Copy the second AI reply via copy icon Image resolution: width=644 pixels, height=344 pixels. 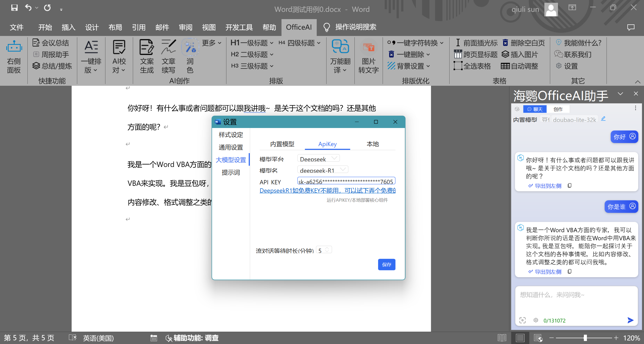[x=570, y=271]
